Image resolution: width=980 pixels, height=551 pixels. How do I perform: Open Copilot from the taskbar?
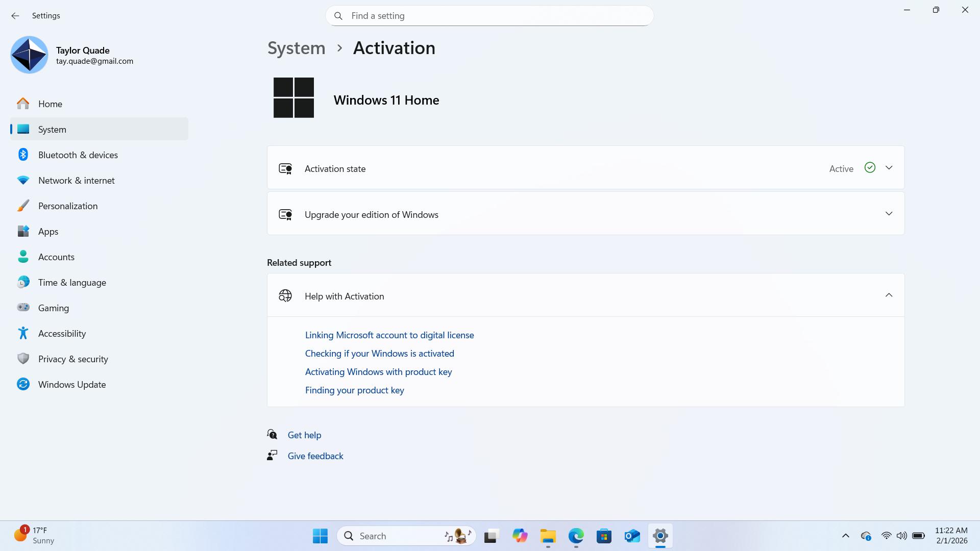point(520,536)
